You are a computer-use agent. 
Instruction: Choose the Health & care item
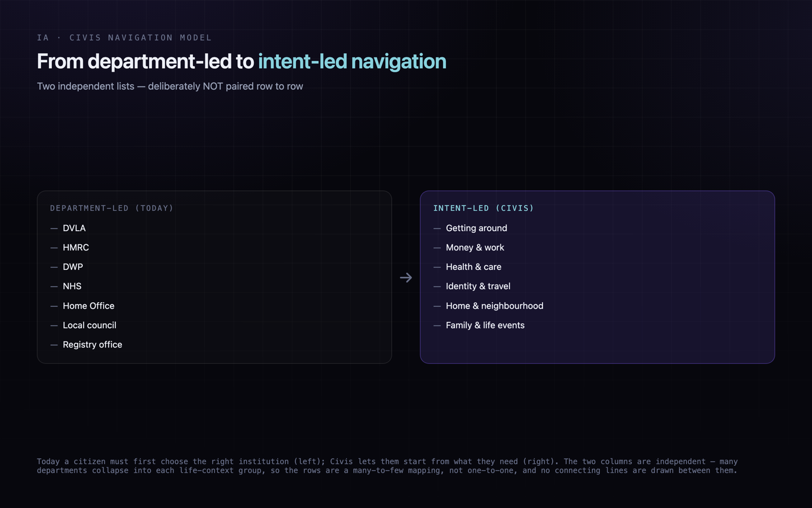pyautogui.click(x=473, y=267)
